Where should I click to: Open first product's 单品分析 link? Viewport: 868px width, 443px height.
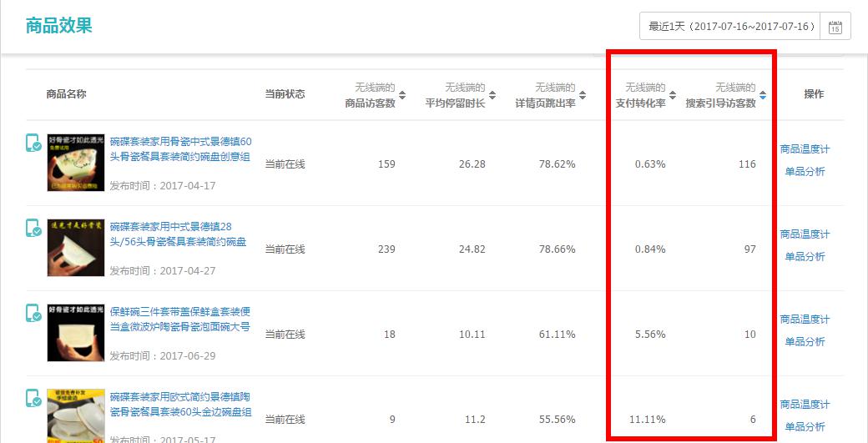point(805,172)
